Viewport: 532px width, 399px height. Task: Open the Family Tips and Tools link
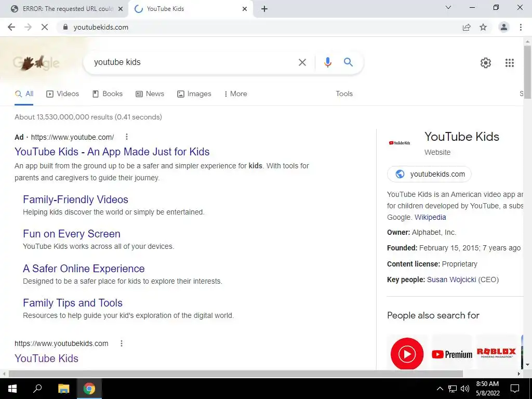click(73, 303)
